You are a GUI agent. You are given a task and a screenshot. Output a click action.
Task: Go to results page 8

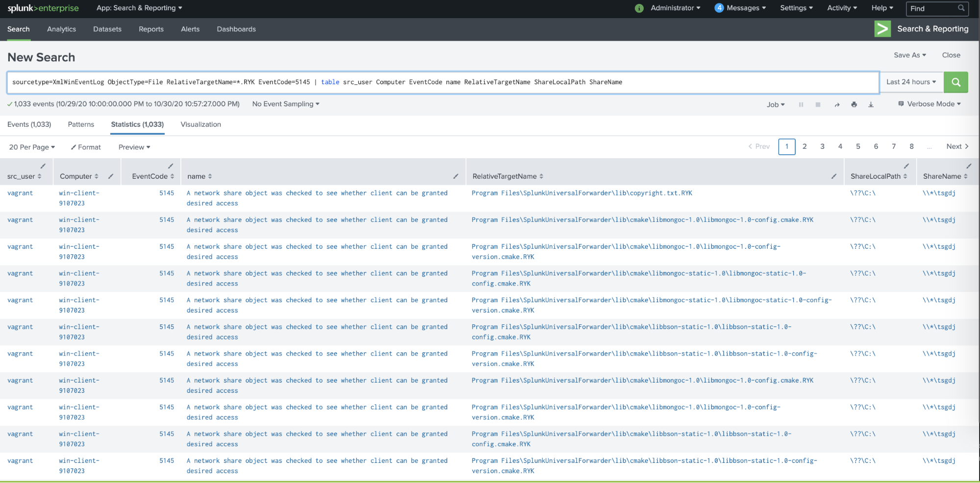coord(911,146)
